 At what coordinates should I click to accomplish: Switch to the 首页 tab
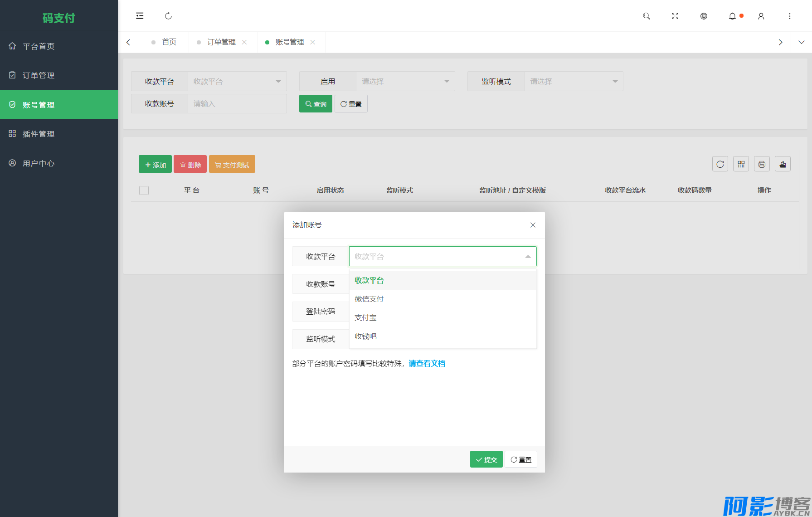pyautogui.click(x=164, y=42)
